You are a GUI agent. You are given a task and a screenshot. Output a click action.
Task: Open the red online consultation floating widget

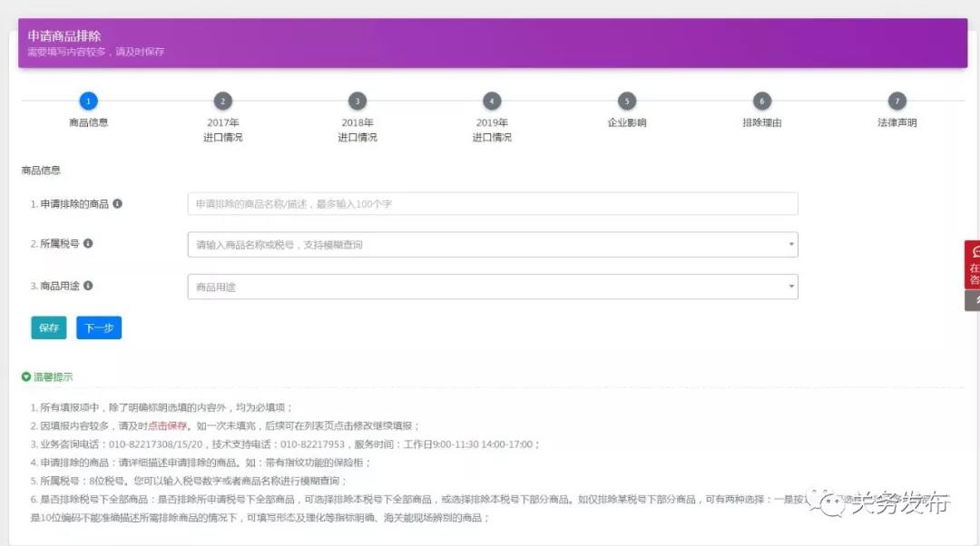pos(973,265)
